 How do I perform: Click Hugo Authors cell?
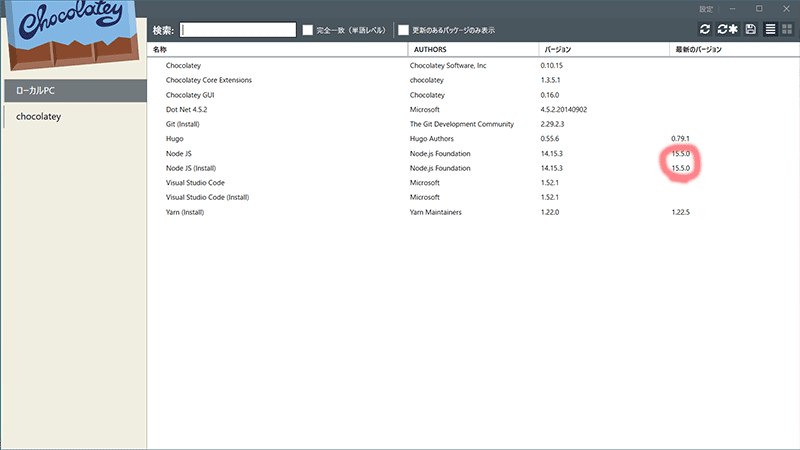(x=432, y=139)
